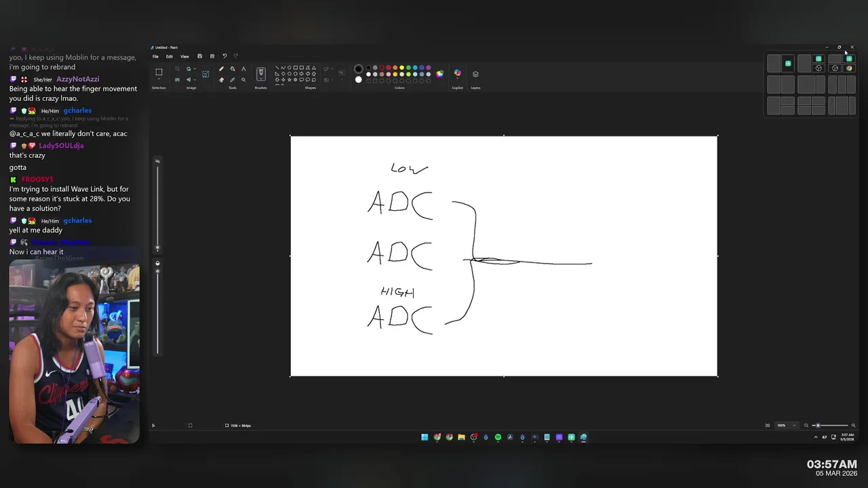Click username FROOSYS in chat
The height and width of the screenshot is (488, 868).
(x=37, y=180)
